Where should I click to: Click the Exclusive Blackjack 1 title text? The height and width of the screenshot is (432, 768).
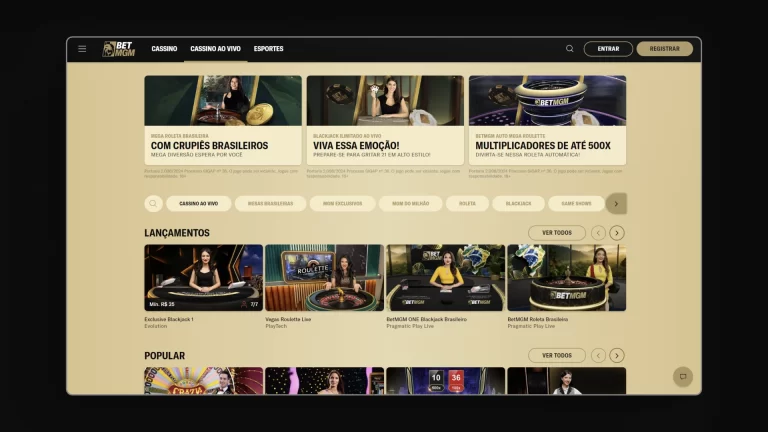click(168, 319)
